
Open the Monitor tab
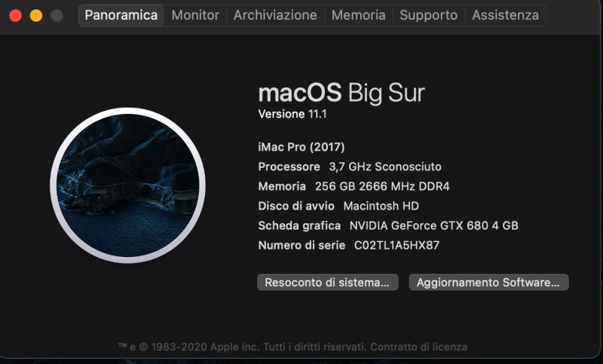coord(195,15)
